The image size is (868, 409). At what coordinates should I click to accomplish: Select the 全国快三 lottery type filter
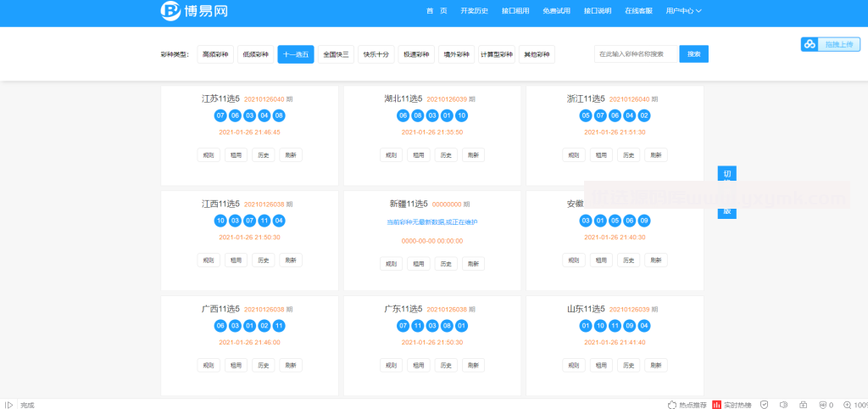coord(336,54)
